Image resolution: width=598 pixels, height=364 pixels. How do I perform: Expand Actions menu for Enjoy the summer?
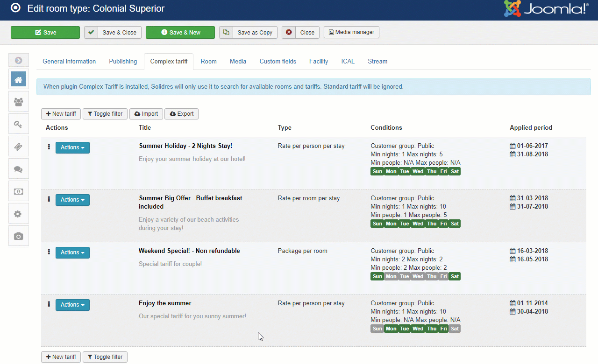pos(72,305)
